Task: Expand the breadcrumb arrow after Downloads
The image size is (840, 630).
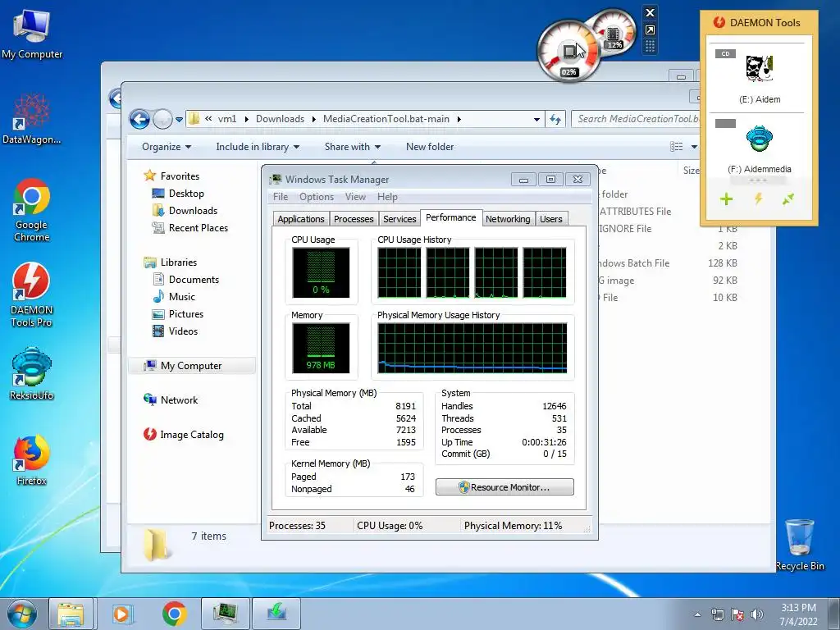Action: (x=313, y=119)
